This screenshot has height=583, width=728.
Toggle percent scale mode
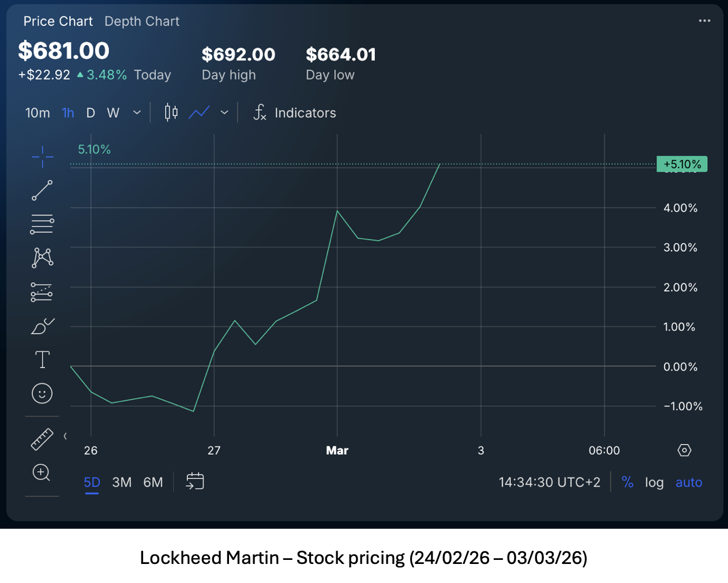(628, 483)
